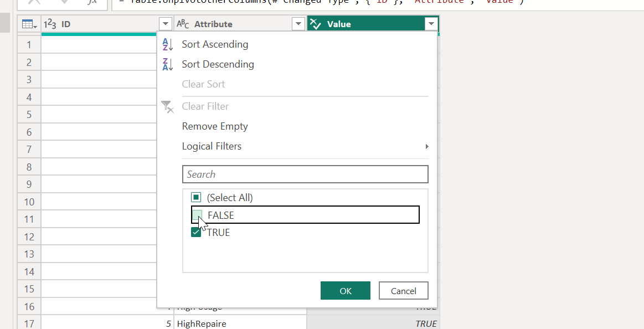Confirm the filter with OK button

(346, 291)
